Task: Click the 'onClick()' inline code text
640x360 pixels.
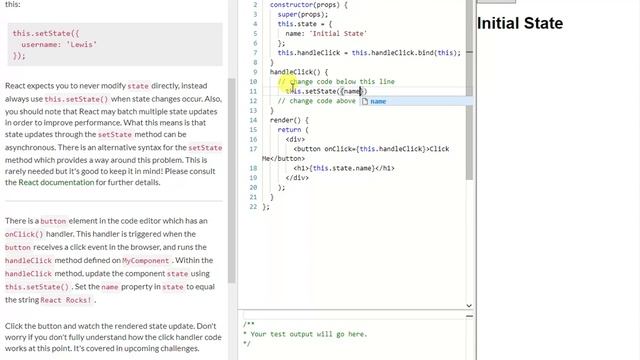Action: tap(24, 234)
